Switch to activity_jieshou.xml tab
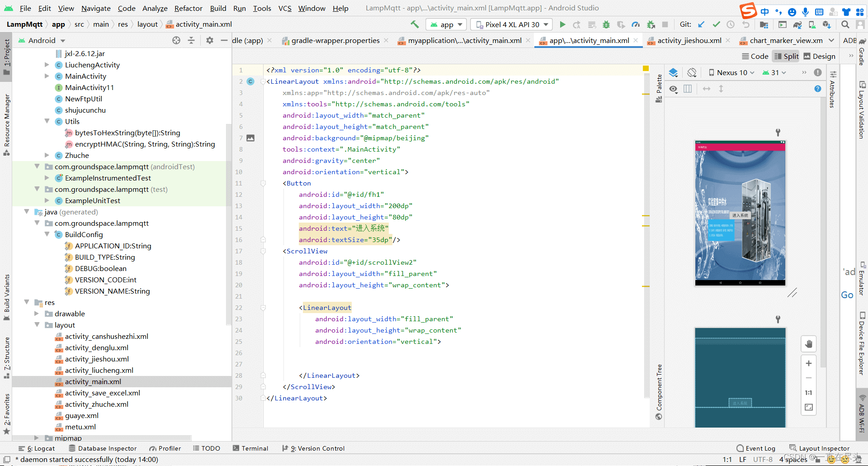This screenshot has width=868, height=466. coord(689,40)
